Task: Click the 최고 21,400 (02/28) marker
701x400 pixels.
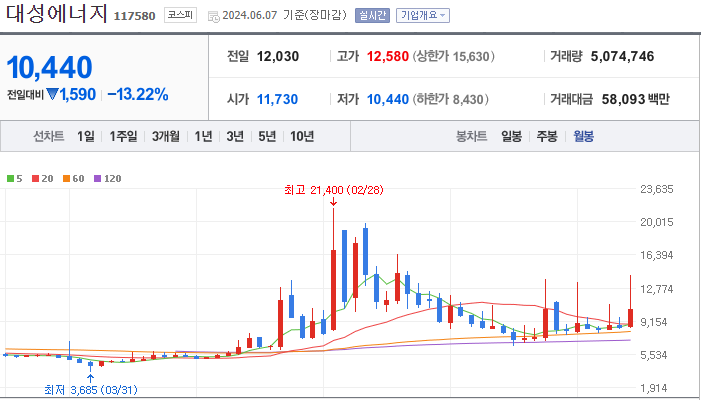Action: click(334, 190)
